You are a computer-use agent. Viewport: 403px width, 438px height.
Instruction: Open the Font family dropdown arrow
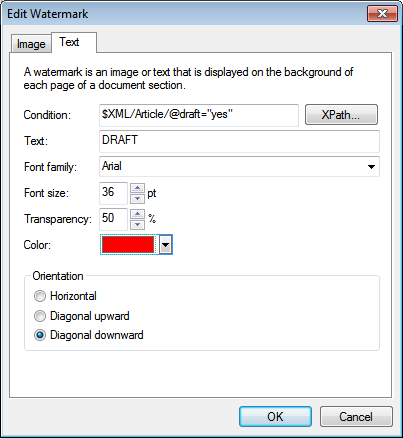tap(371, 167)
